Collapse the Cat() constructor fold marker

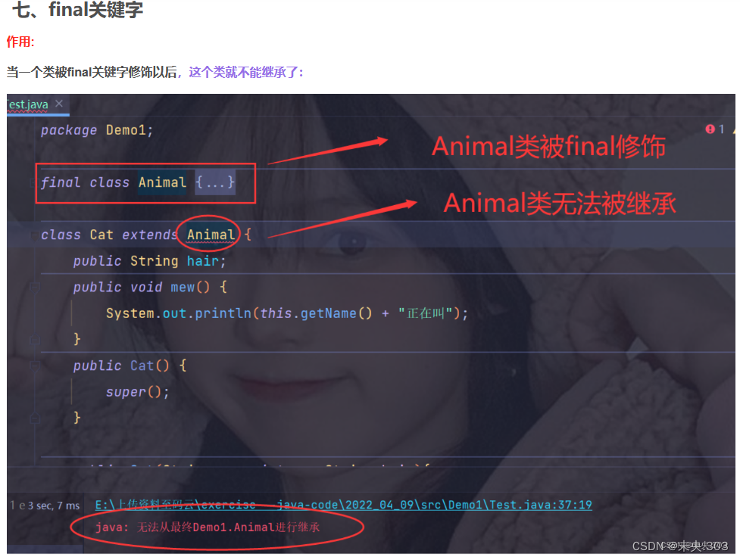click(34, 366)
